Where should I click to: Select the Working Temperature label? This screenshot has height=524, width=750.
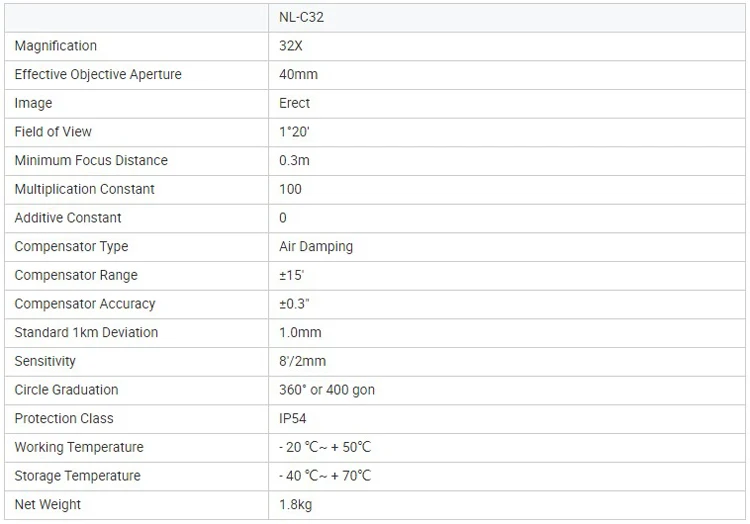(79, 447)
